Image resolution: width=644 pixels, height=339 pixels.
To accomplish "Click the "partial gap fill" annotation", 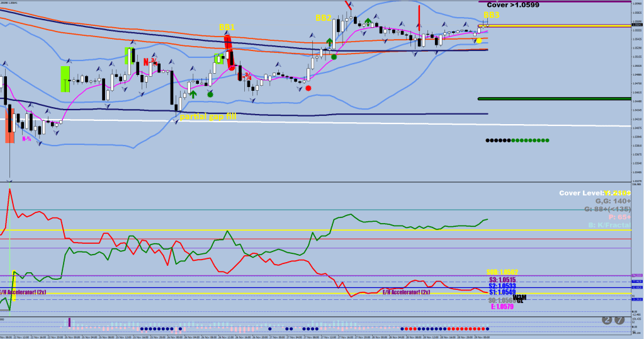I will (208, 117).
